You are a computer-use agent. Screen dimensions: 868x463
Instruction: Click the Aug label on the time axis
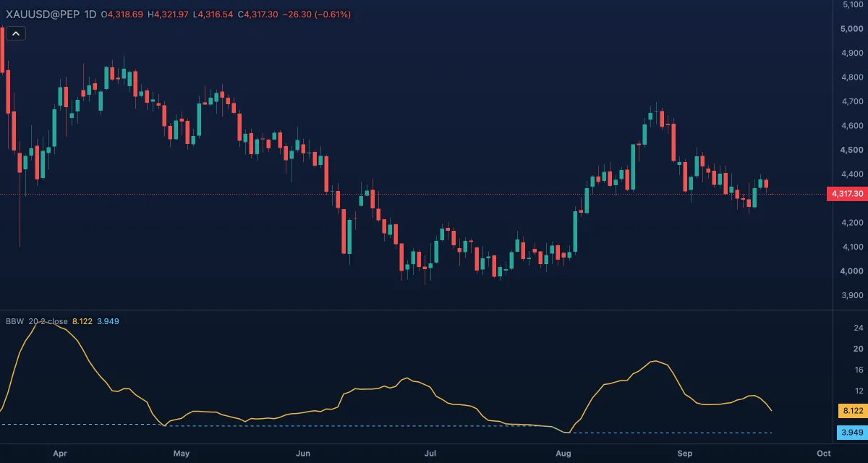click(x=564, y=454)
